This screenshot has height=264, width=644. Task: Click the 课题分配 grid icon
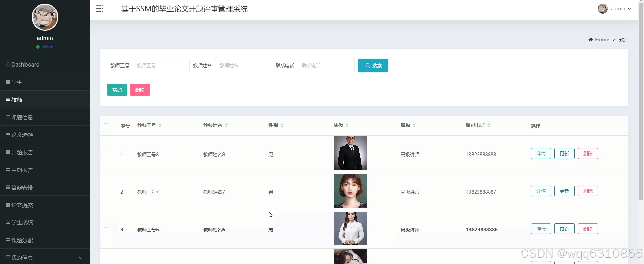click(x=8, y=240)
